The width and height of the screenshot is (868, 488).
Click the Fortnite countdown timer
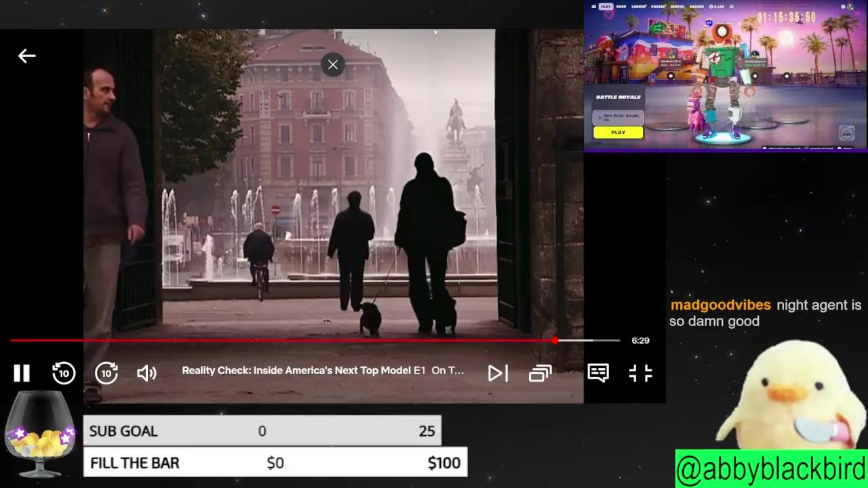pyautogui.click(x=787, y=17)
